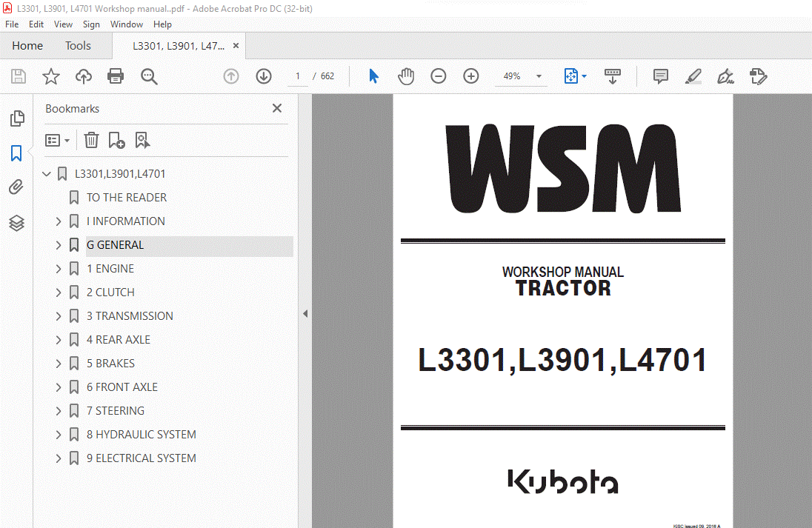Delete selected bookmark with trash icon

pos(91,140)
